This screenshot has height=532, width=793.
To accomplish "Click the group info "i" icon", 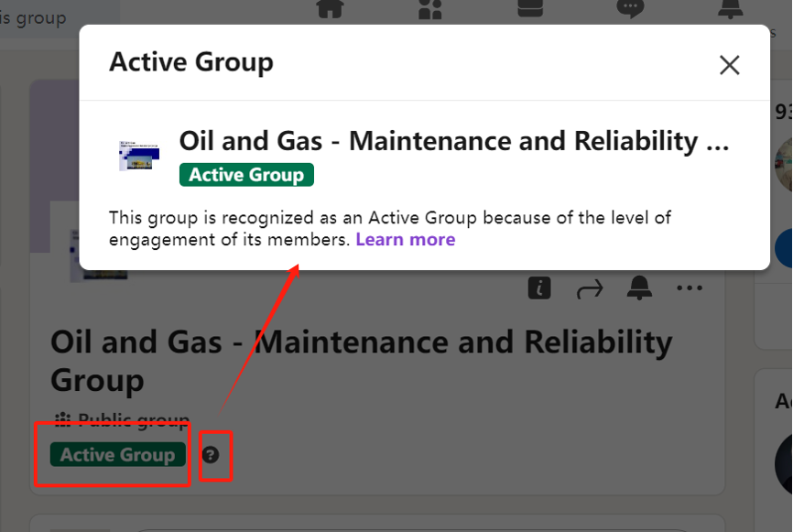I will pos(539,288).
